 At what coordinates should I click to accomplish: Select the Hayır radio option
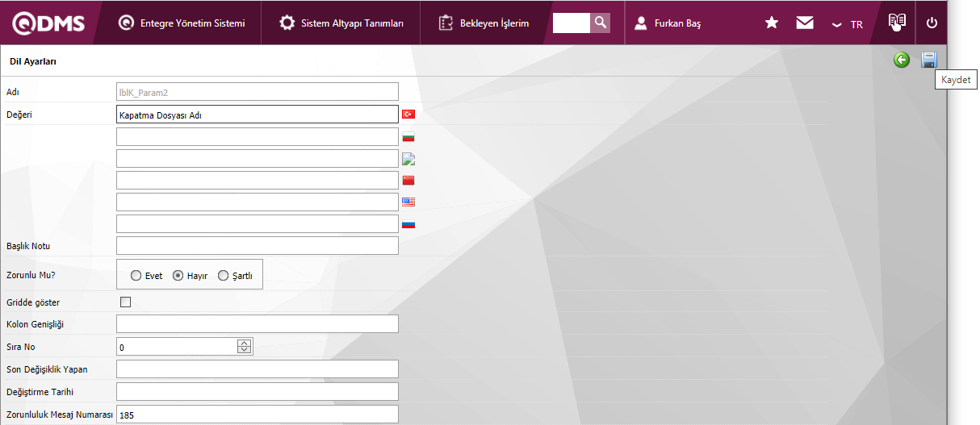coord(178,275)
